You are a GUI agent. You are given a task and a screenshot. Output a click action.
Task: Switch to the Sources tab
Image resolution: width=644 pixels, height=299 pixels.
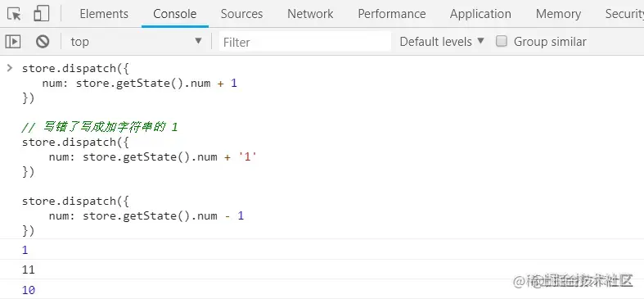point(241,14)
